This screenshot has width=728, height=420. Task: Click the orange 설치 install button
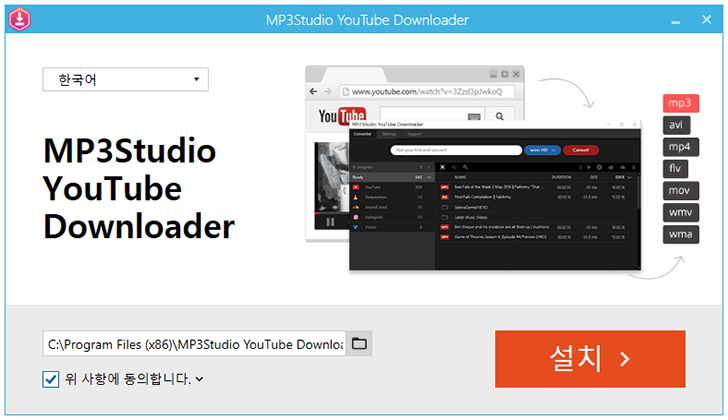tap(590, 359)
